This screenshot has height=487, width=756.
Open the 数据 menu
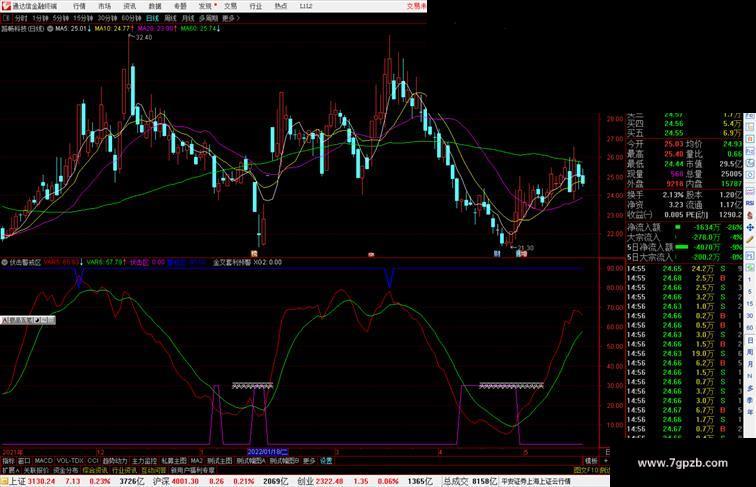(155, 6)
